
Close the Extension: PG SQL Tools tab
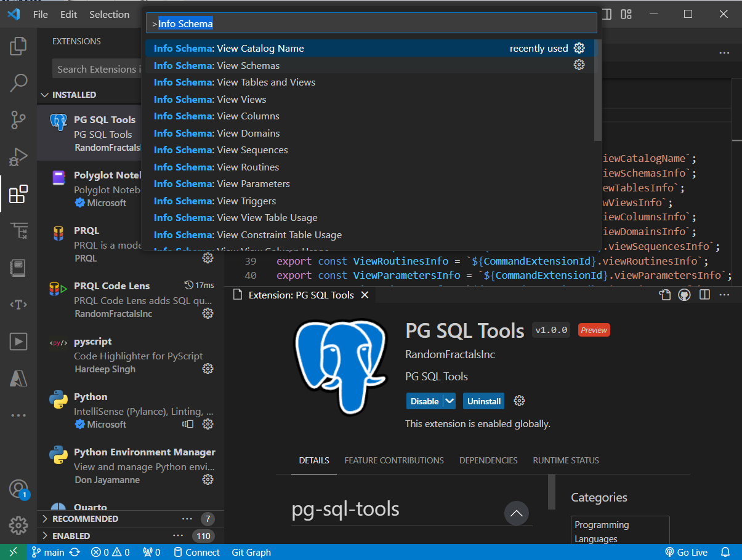click(x=365, y=295)
